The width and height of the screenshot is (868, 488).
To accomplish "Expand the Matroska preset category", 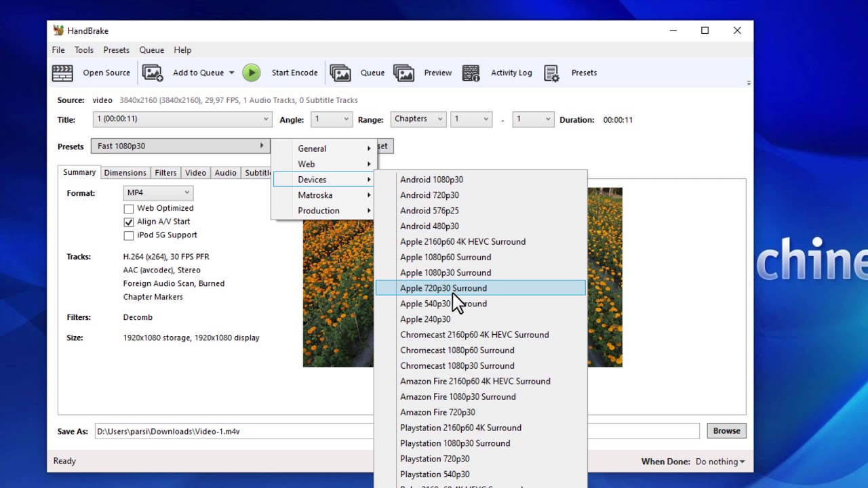I will point(323,195).
